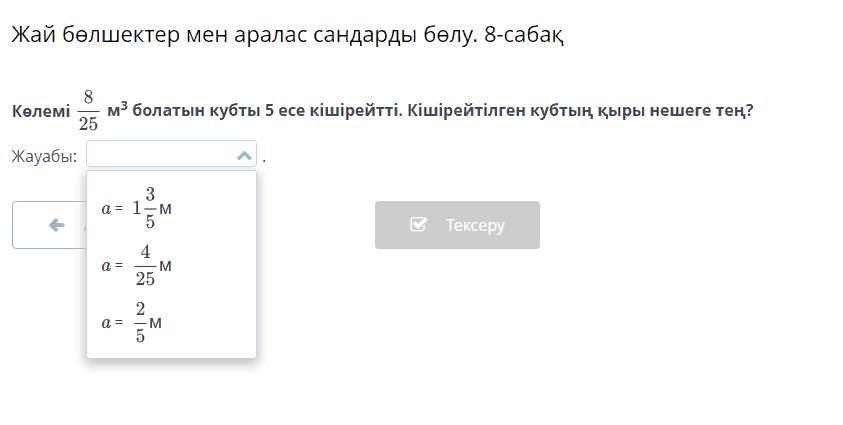Screen dimensions: 843x425
Task: Click the text Тексеру label
Action: 475,225
